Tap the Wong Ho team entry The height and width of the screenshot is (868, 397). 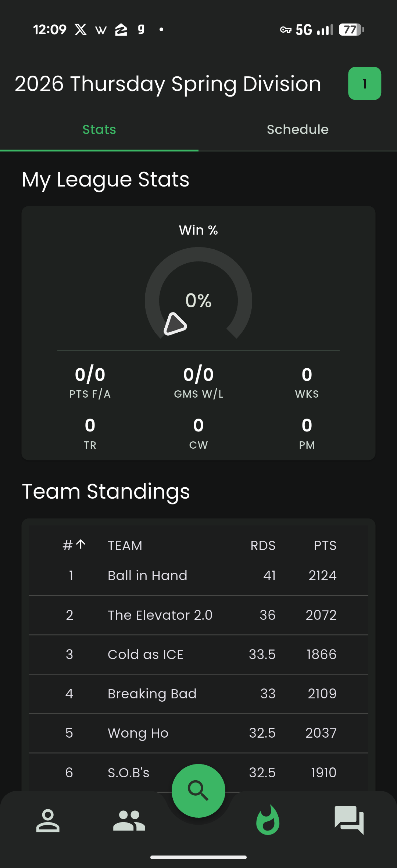click(138, 733)
